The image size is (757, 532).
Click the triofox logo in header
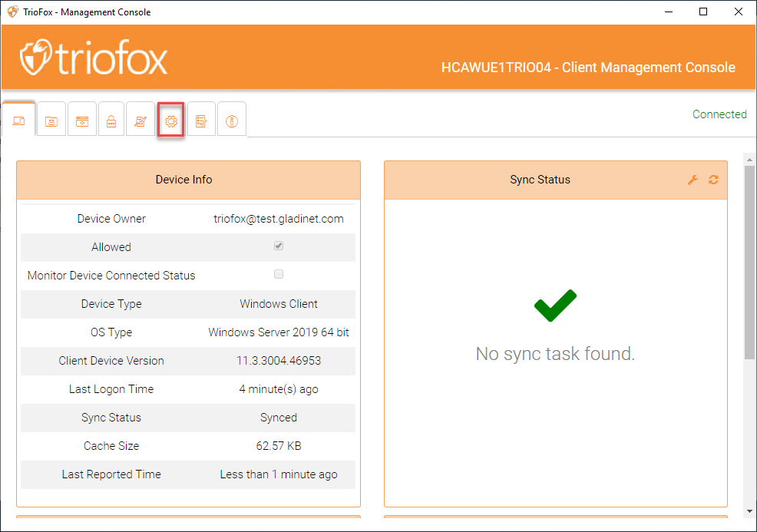pyautogui.click(x=94, y=58)
